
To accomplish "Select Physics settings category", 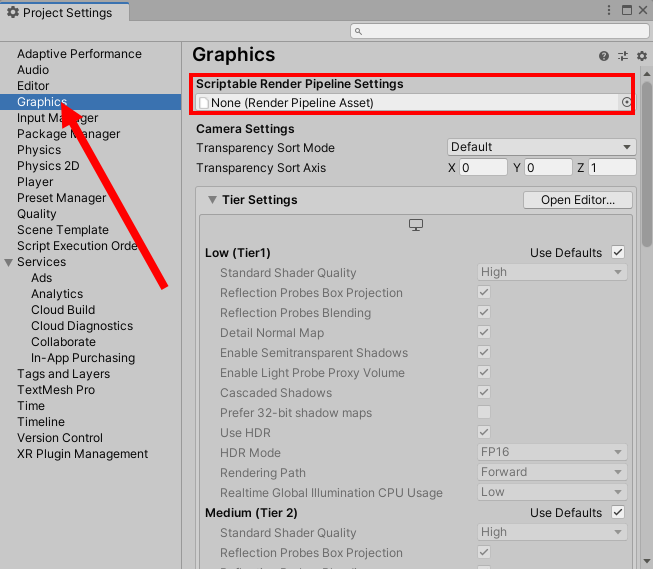I will pyautogui.click(x=39, y=150).
